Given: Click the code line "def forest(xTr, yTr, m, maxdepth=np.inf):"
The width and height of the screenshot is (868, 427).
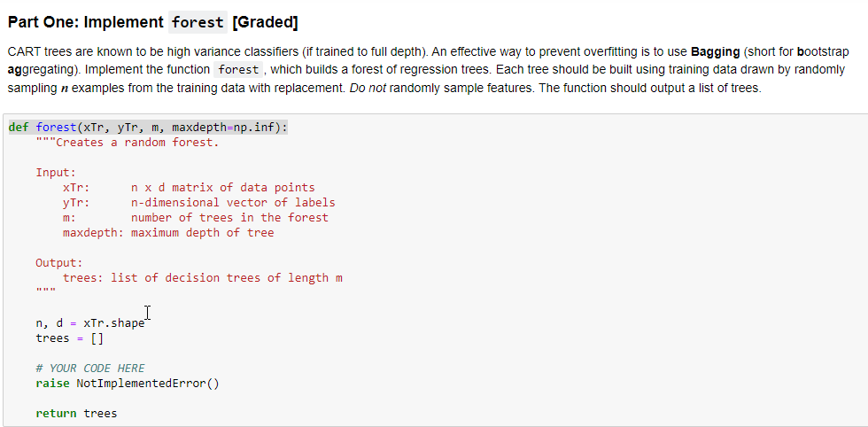Looking at the screenshot, I should coord(149,128).
